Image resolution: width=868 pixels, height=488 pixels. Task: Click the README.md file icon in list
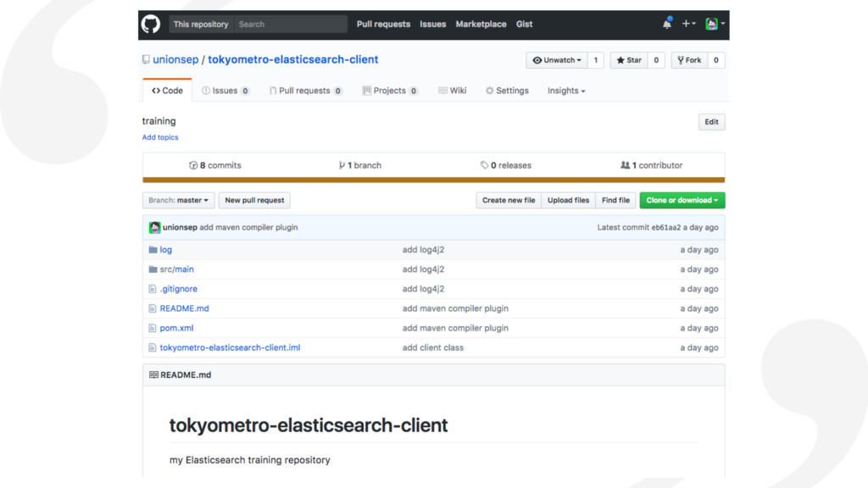pyautogui.click(x=153, y=308)
